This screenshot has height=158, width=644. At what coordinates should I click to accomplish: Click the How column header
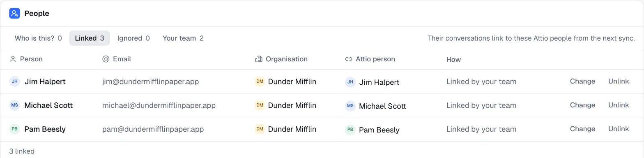tap(453, 60)
